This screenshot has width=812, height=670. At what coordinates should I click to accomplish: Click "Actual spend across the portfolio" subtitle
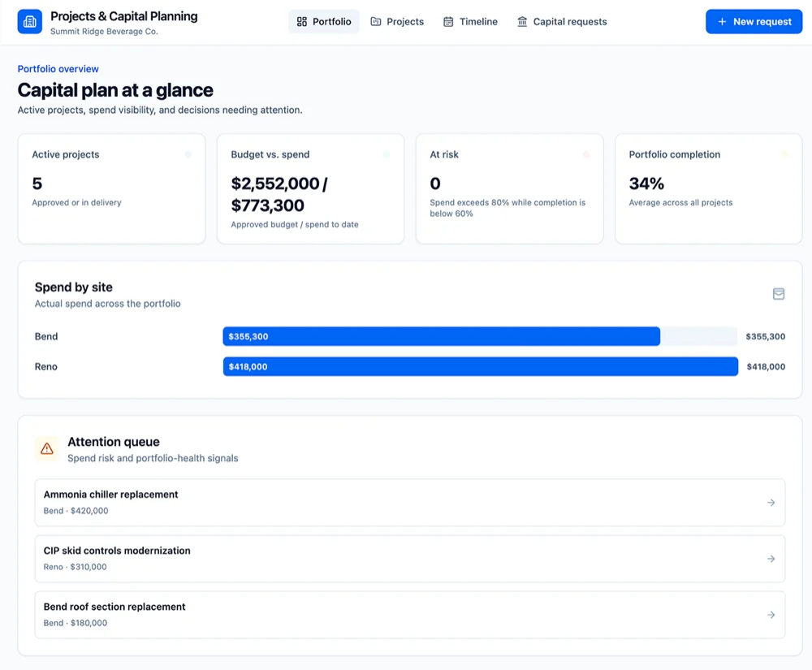(108, 304)
